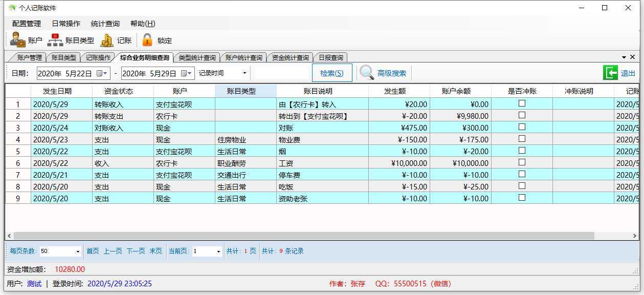The width and height of the screenshot is (644, 295).
Task: Click the 检索(S) button
Action: [332, 73]
